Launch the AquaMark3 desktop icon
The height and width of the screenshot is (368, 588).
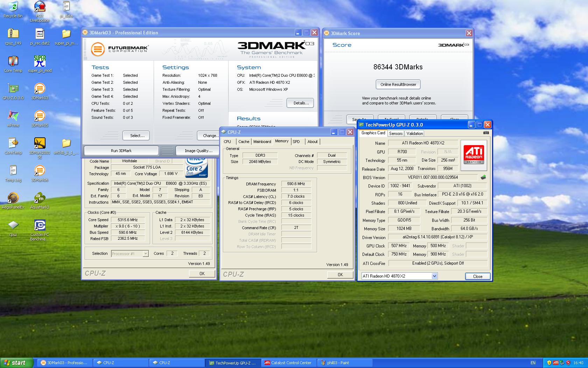[x=40, y=201]
